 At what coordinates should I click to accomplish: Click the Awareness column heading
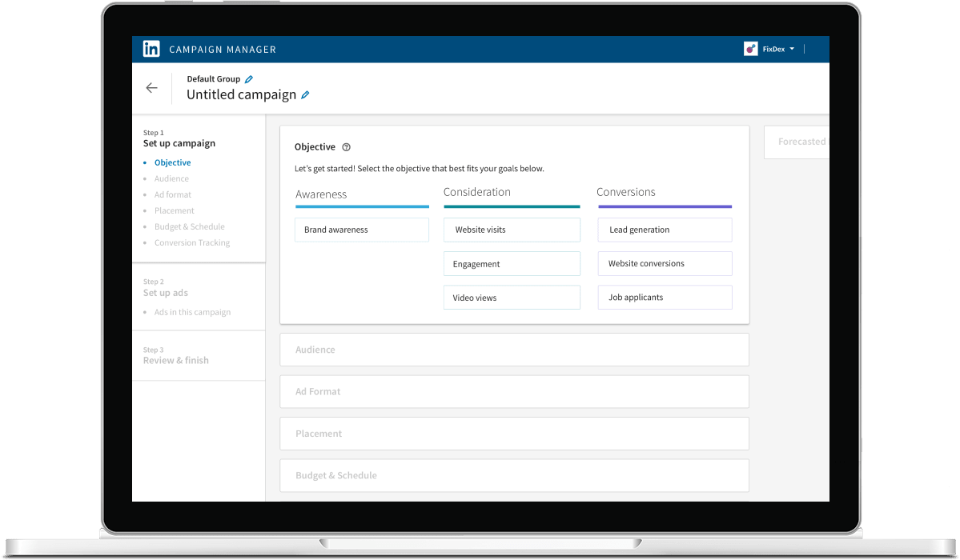pyautogui.click(x=321, y=194)
